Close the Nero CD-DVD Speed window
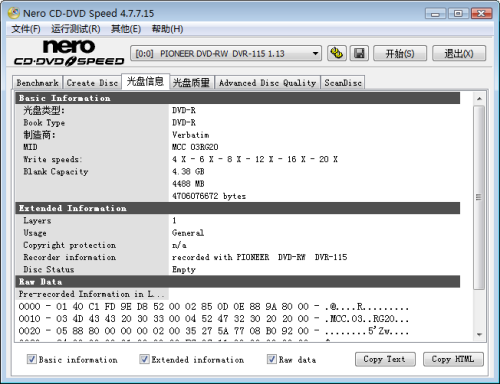This screenshot has height=384, width=500. (482, 14)
